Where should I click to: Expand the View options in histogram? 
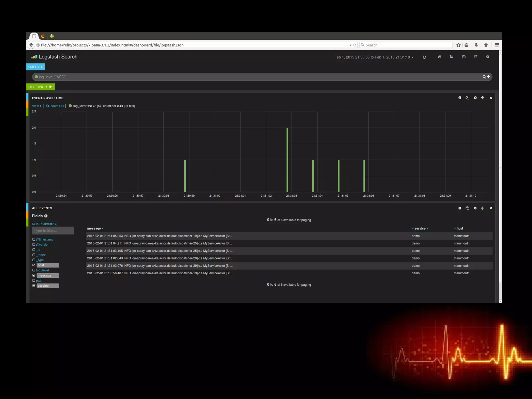[36, 106]
